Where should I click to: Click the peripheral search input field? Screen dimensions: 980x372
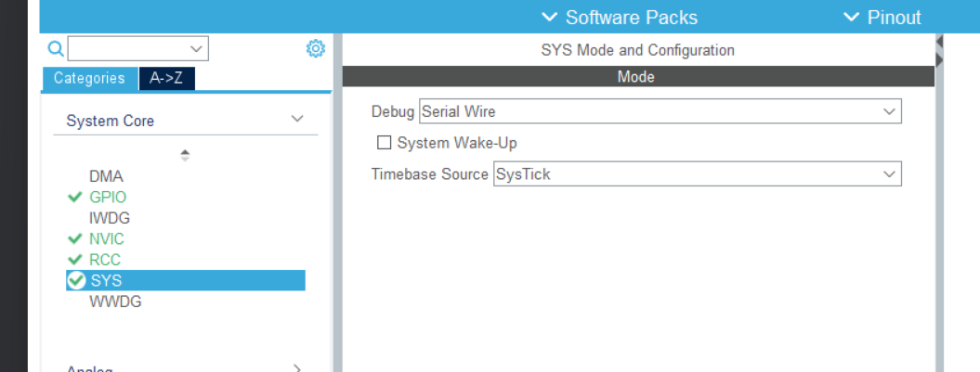tap(128, 48)
